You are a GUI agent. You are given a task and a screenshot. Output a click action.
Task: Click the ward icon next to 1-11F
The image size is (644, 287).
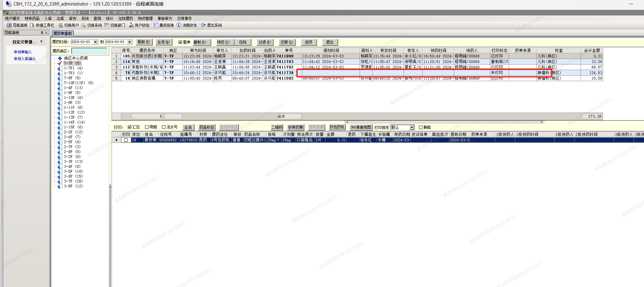60,108
